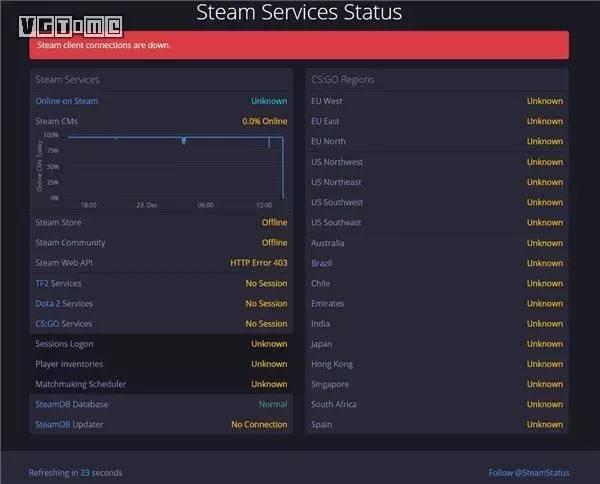Click Hong Kong Unknown status
Image resolution: width=600 pixels, height=484 pixels.
[x=545, y=364]
